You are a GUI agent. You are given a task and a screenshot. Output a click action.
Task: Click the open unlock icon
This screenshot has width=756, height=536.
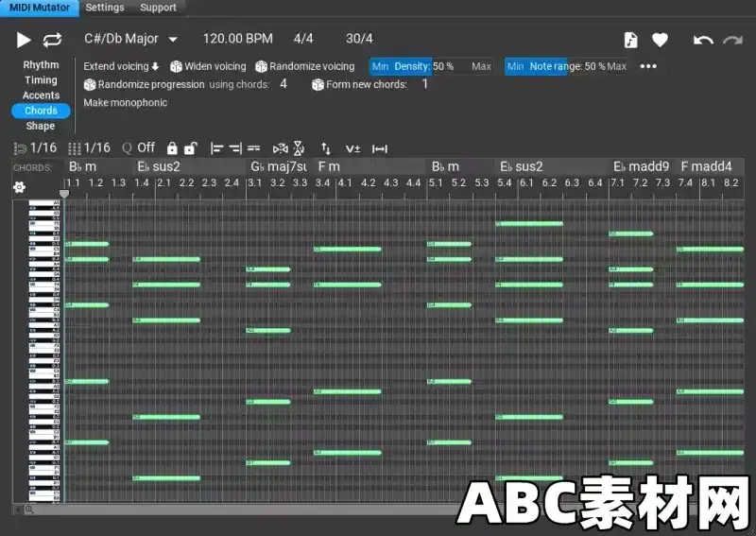[x=191, y=148]
